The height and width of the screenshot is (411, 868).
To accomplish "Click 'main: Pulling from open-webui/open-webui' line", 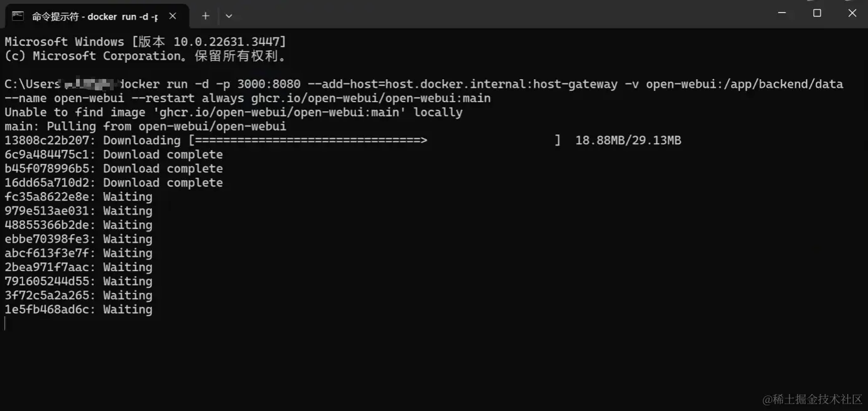I will [x=145, y=126].
